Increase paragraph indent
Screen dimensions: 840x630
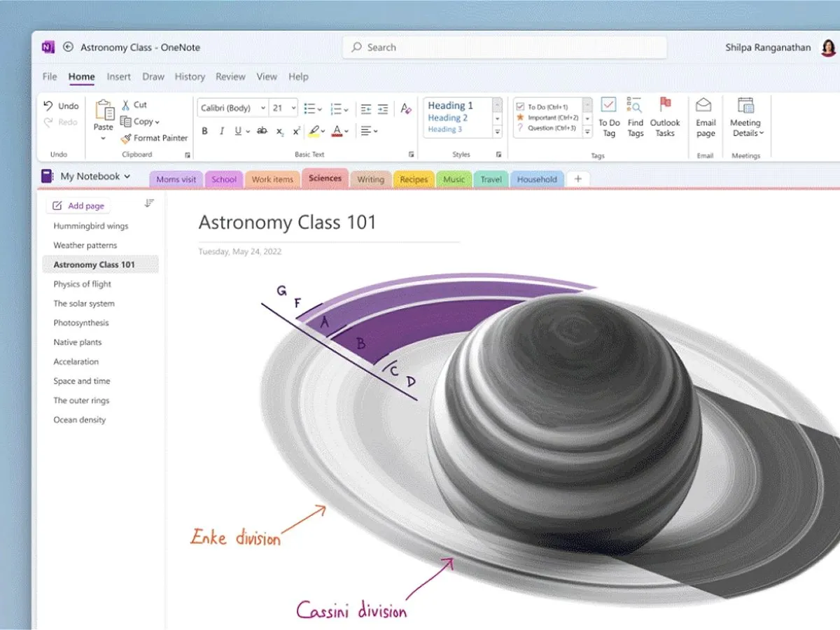(383, 108)
